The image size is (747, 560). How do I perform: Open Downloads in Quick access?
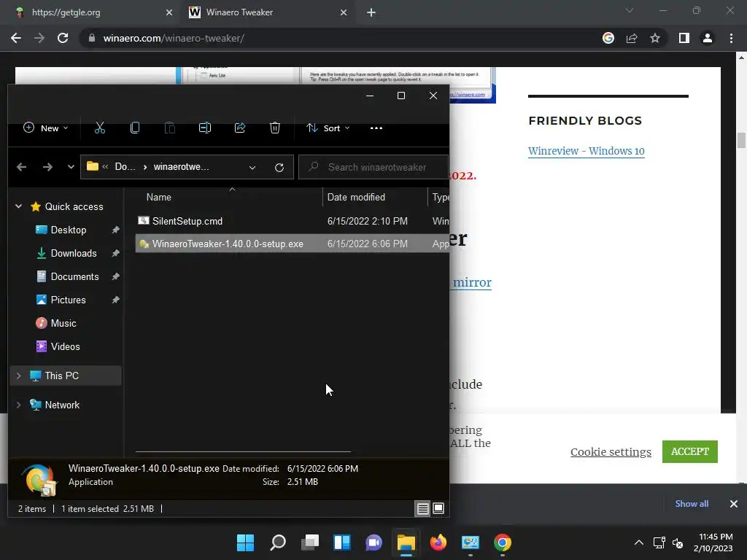74,253
